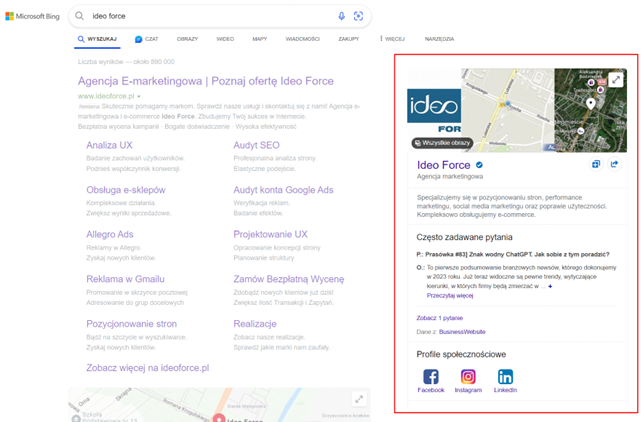643x422 pixels.
Task: Open Instagram profile icon
Action: pos(467,377)
